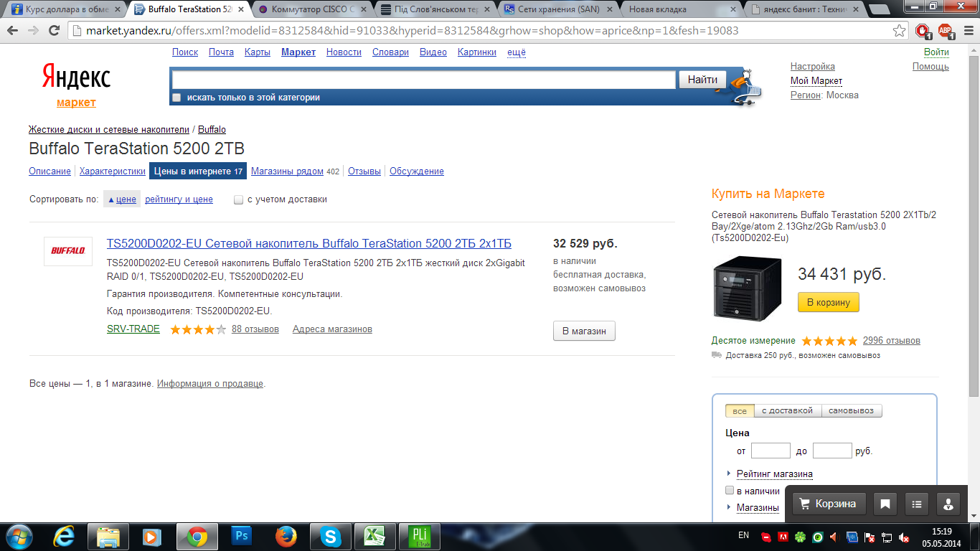Open the green PLi taskbar application
The width and height of the screenshot is (980, 551).
418,536
